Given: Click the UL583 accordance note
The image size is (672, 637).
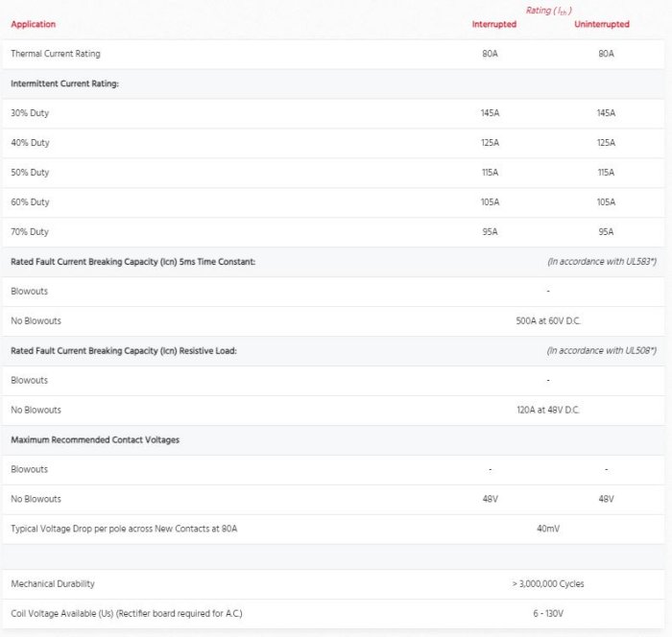Looking at the screenshot, I should pos(601,262).
